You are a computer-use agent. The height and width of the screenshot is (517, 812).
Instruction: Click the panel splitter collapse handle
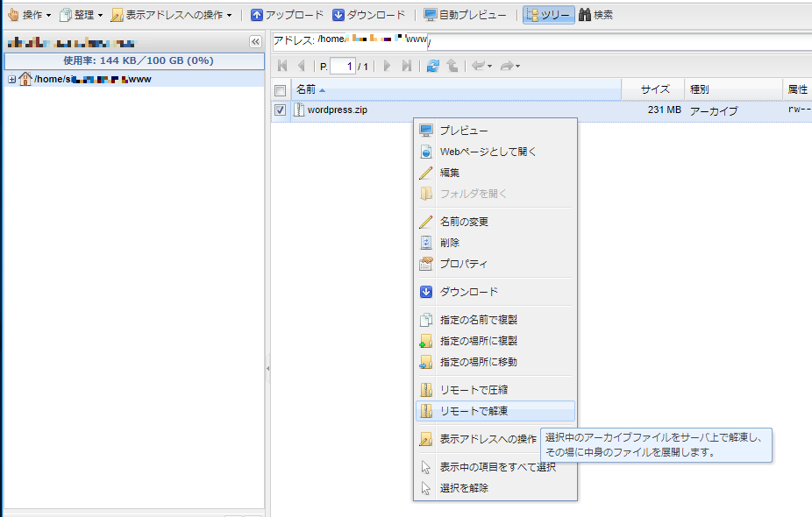click(x=267, y=369)
